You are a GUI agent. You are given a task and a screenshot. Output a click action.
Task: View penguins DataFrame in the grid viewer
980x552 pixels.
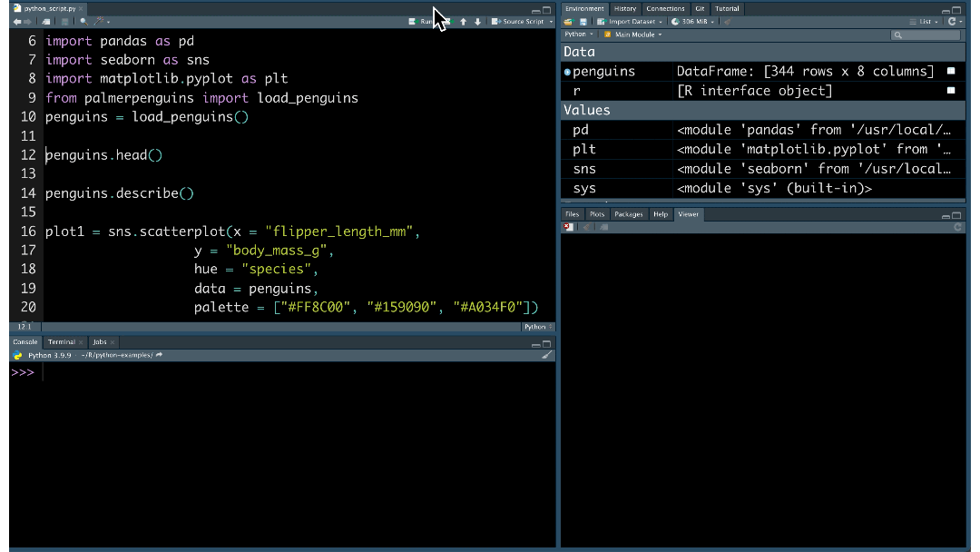[950, 71]
